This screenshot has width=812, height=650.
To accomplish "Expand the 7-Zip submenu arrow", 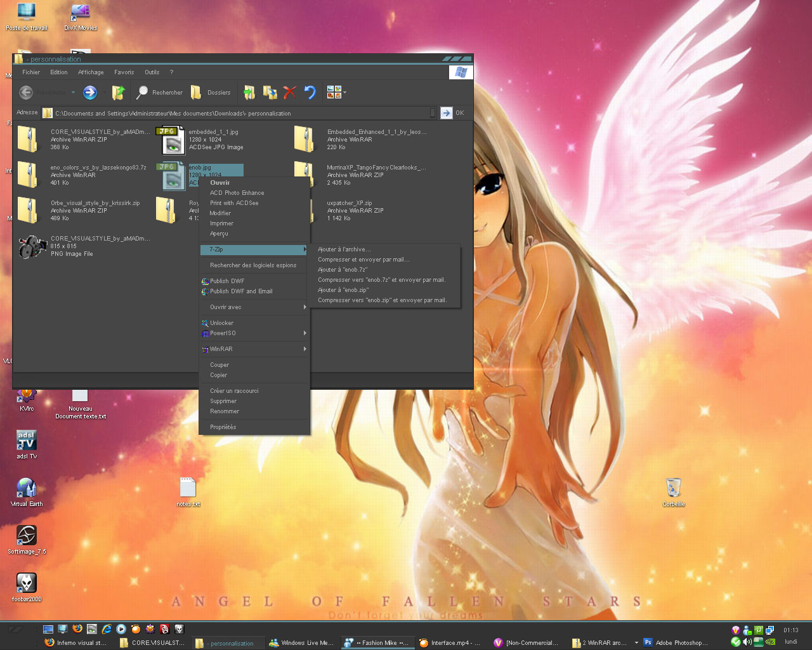I will point(305,249).
